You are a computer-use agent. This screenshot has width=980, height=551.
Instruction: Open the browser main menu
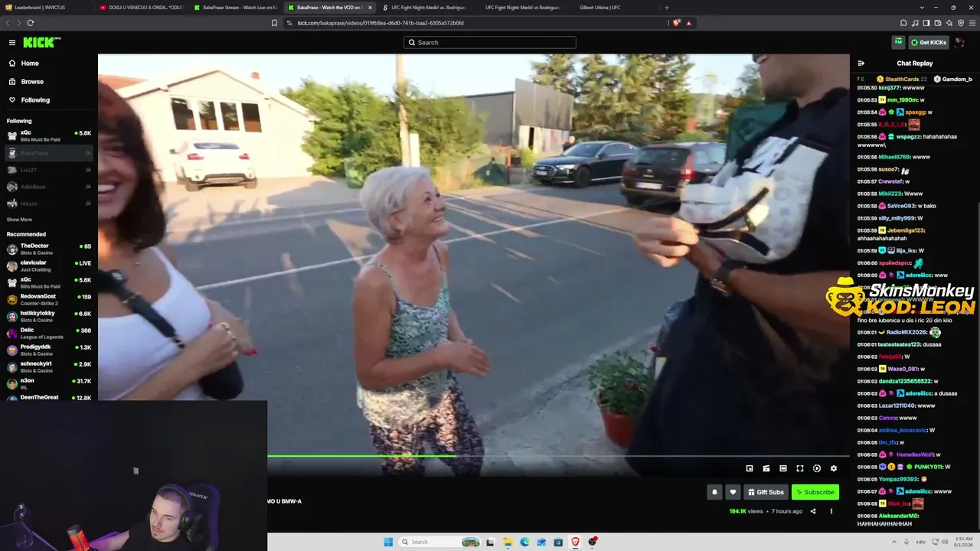point(972,23)
